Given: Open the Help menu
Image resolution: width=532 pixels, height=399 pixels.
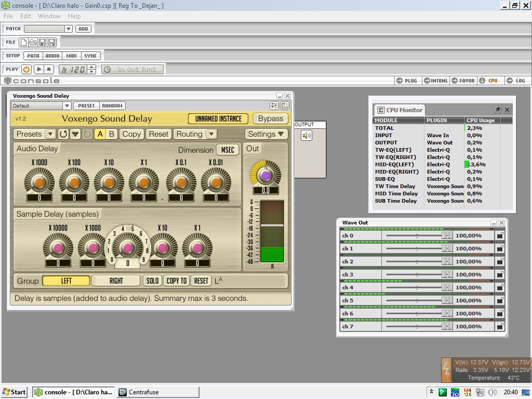Looking at the screenshot, I should [x=74, y=16].
